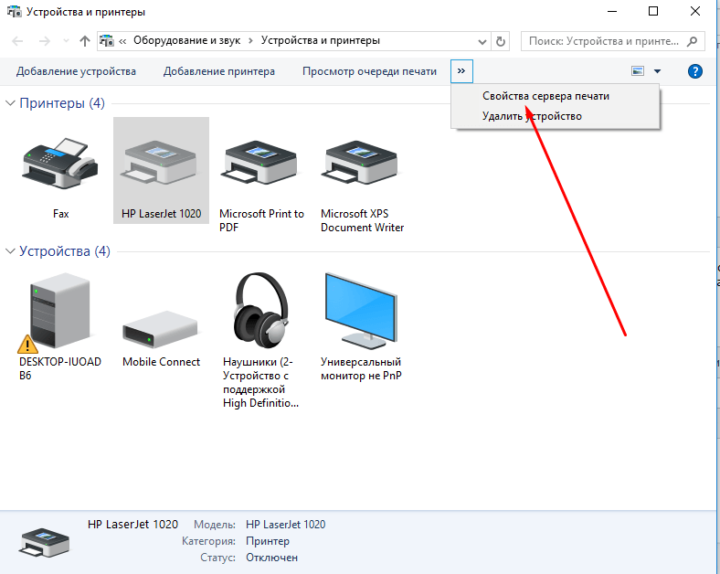Choose Удалить устройство menu item

click(531, 116)
